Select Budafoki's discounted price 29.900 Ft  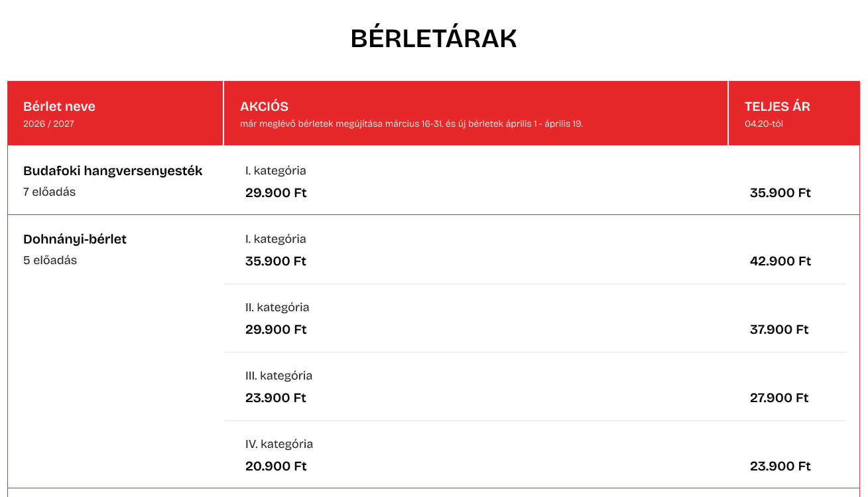coord(276,193)
